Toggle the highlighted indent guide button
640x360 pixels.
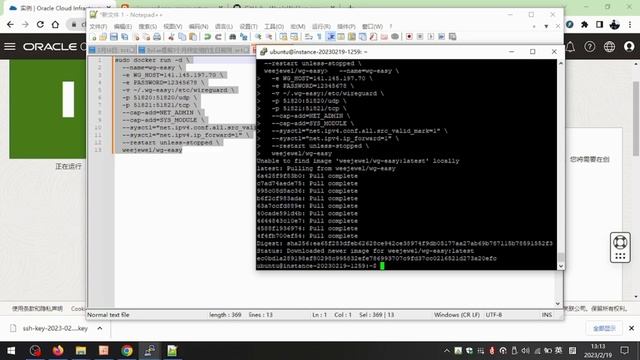click(331, 37)
